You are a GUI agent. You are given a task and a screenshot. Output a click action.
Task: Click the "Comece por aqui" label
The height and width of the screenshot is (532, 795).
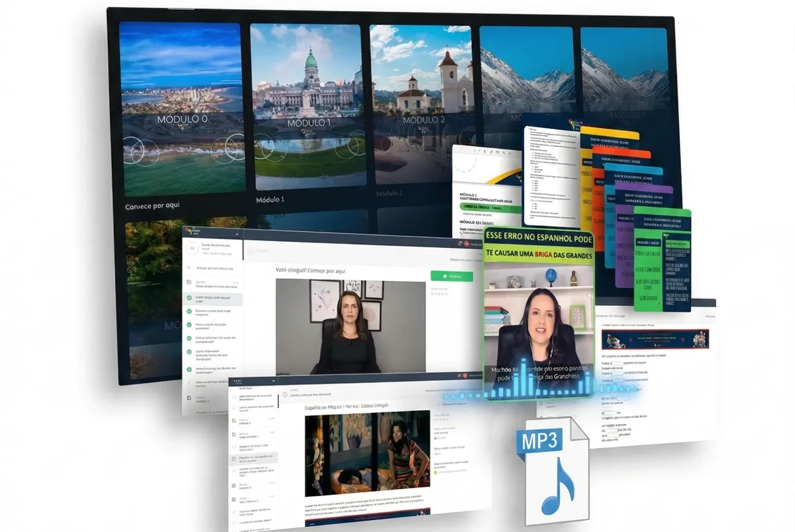(152, 207)
